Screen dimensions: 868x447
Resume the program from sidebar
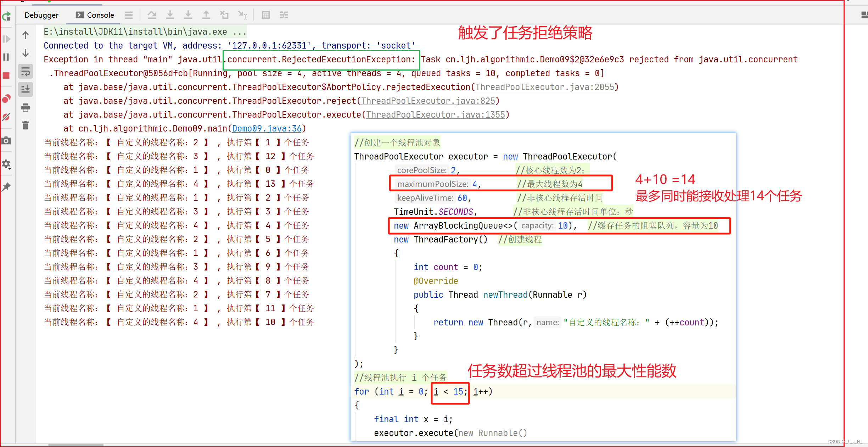point(6,39)
